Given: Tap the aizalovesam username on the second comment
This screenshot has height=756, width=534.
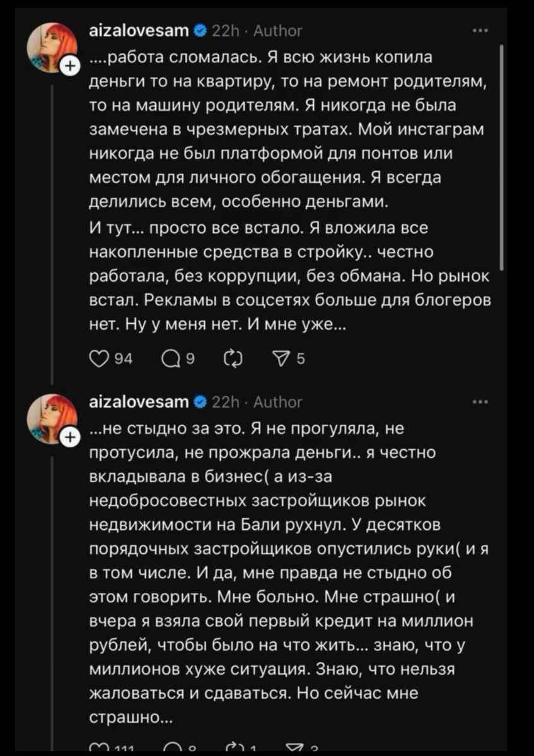Looking at the screenshot, I should pyautogui.click(x=138, y=401).
